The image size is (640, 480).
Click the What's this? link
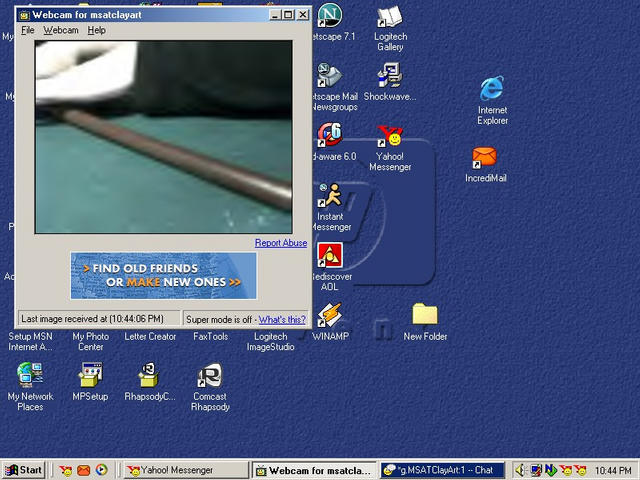click(282, 320)
